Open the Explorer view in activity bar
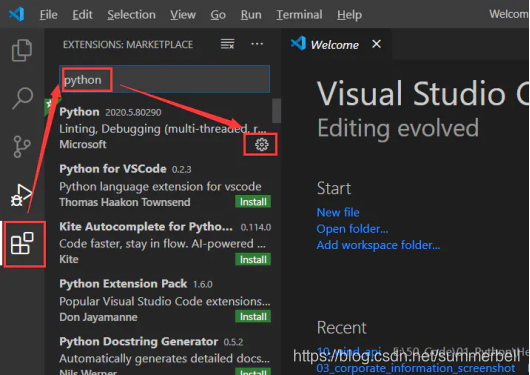530x375 pixels. pyautogui.click(x=22, y=50)
